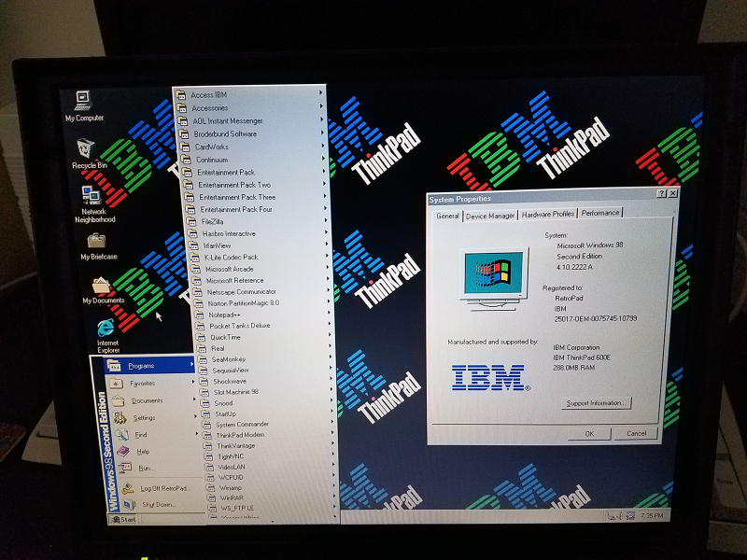Expand the Netscape Communicator submenu arrow

[328, 290]
